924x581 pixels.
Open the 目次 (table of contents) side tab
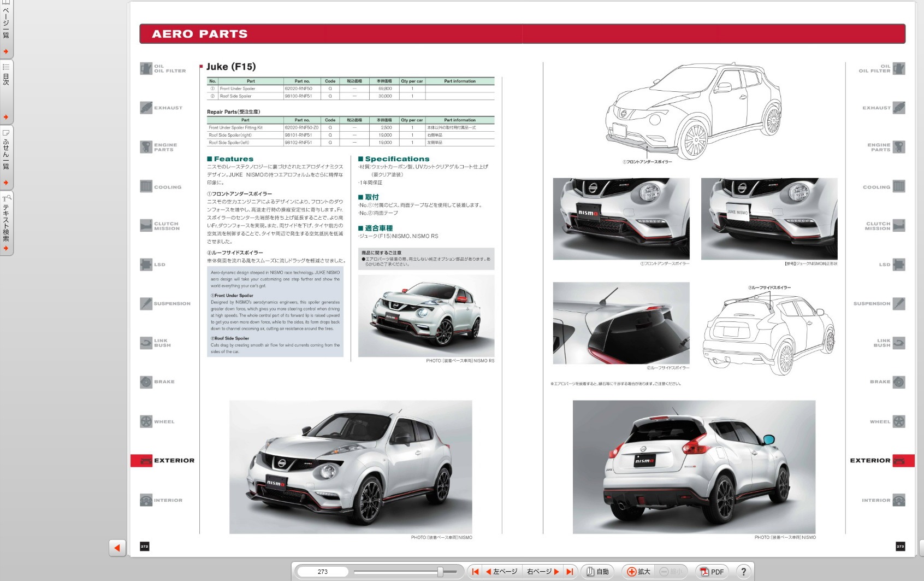(x=6, y=91)
